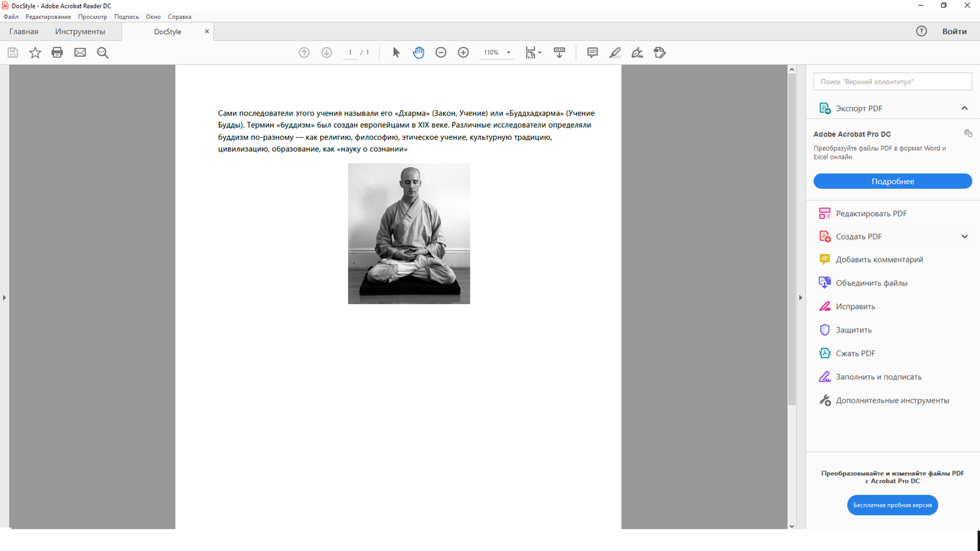This screenshot has height=551, width=980.
Task: Go to the next page with the down arrow
Action: [327, 53]
